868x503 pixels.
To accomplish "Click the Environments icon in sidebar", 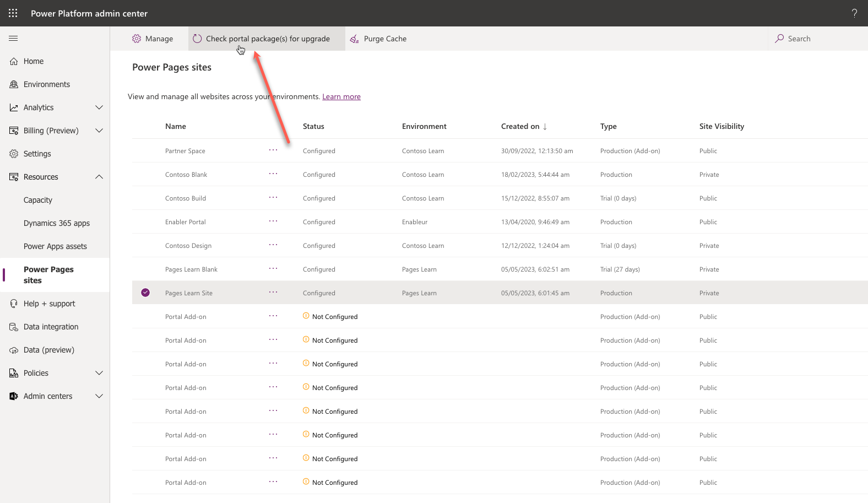I will tap(14, 84).
